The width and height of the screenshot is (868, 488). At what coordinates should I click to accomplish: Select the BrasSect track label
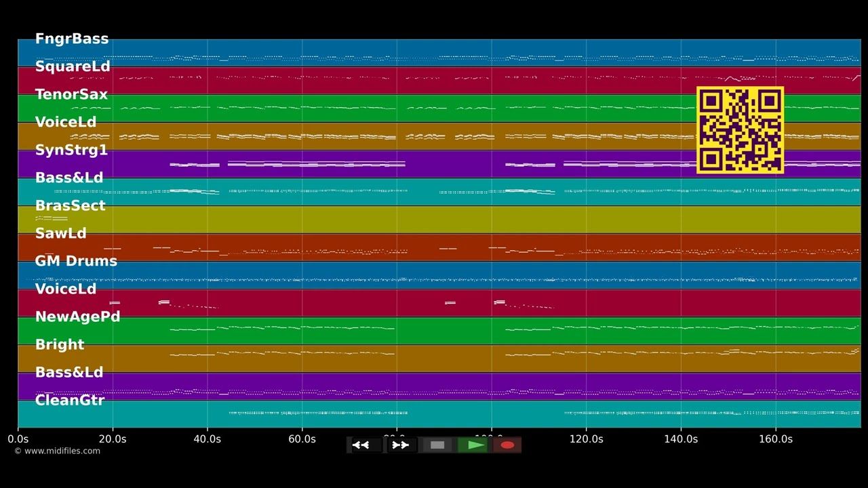click(70, 205)
